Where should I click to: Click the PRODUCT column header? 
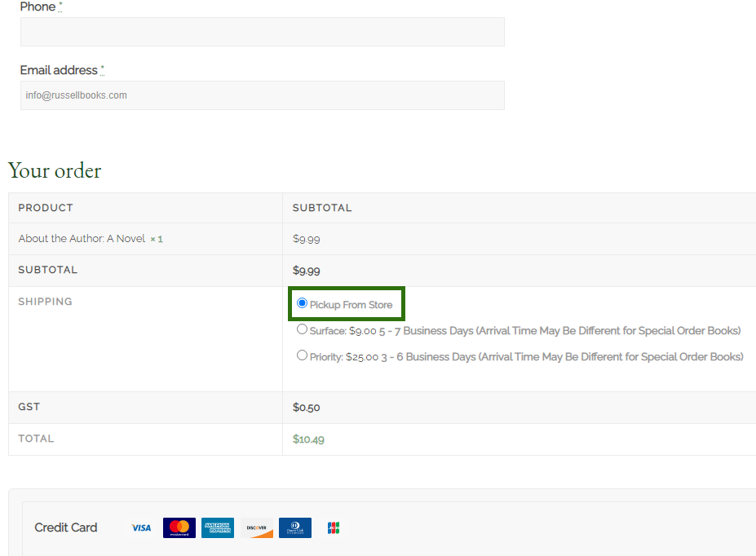[x=46, y=208]
